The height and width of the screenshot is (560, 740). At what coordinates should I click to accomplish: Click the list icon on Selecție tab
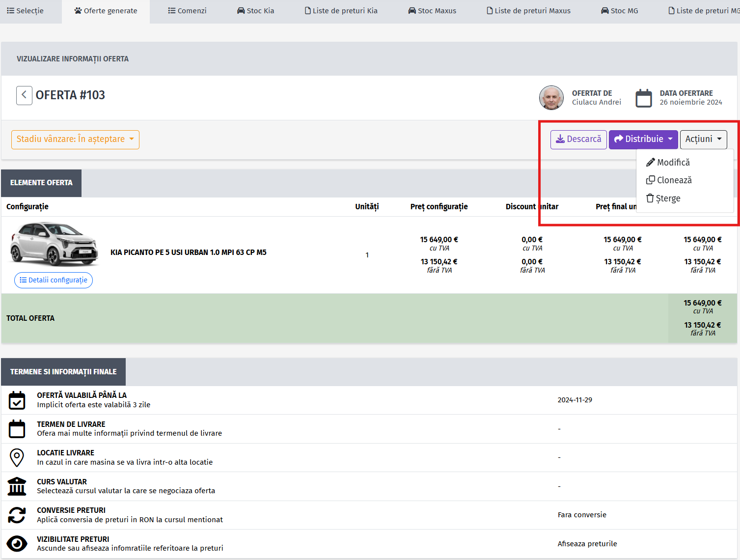coord(10,10)
